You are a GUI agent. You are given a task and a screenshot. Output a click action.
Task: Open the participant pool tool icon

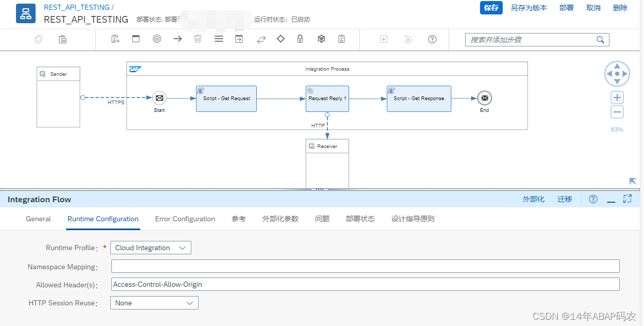(x=136, y=39)
